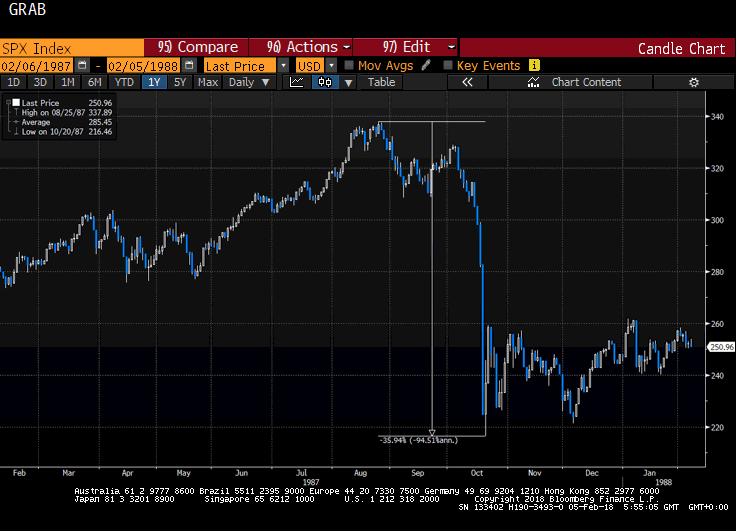Click the USD currency field
This screenshot has width=736, height=531.
click(309, 66)
